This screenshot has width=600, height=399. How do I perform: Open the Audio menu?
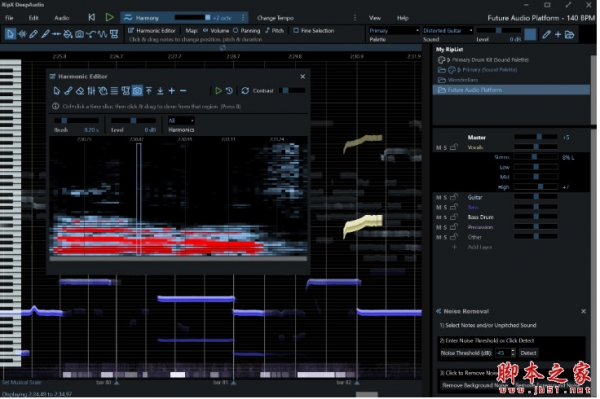pos(62,18)
